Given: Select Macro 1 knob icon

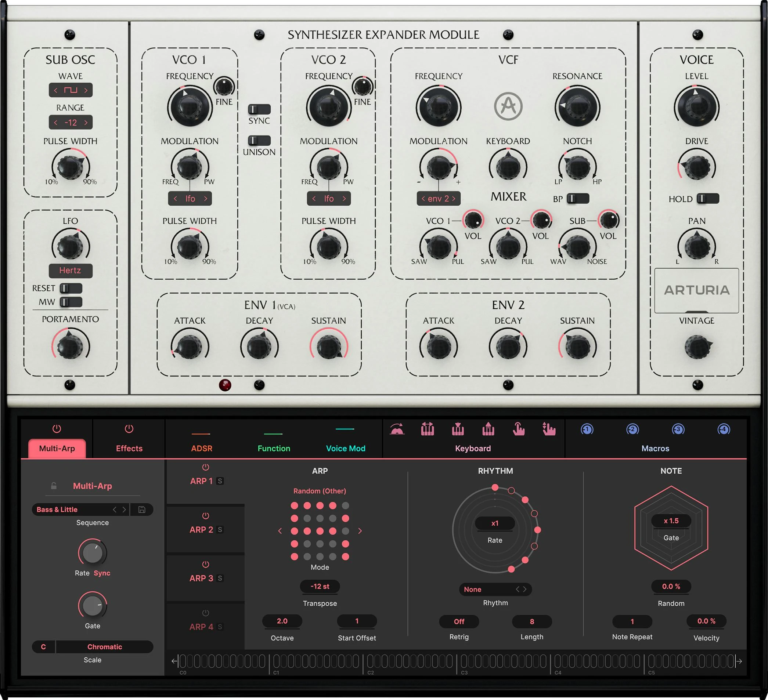Looking at the screenshot, I should 587,429.
